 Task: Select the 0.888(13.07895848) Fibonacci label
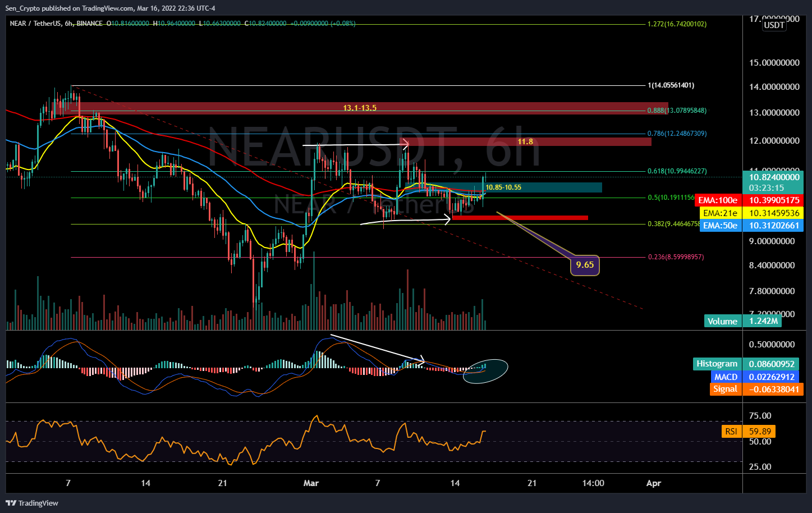677,111
